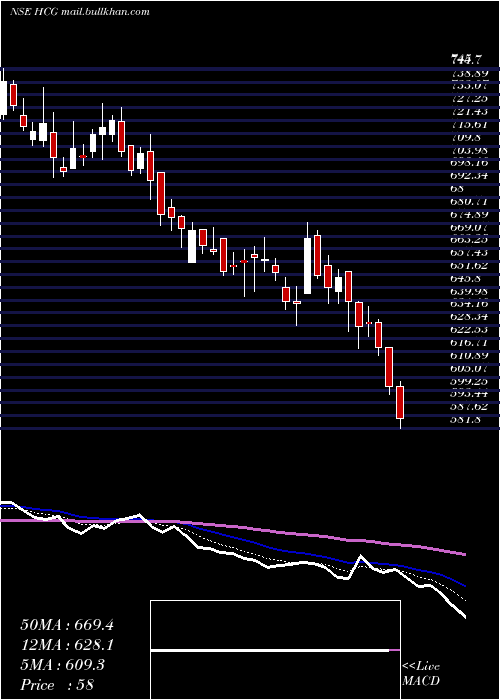Click the 605.07 price axis label
The width and height of the screenshot is (500, 700).
pos(469,369)
